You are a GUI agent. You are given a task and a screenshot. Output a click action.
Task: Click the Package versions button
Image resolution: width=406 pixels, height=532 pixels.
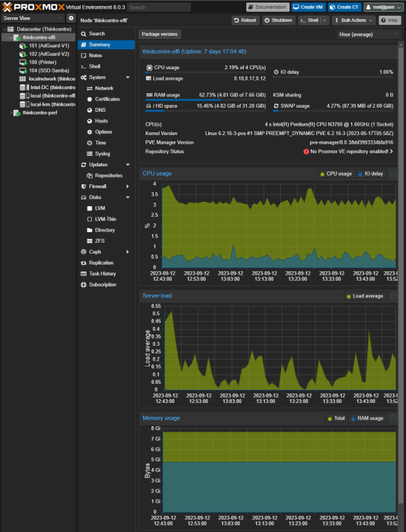160,35
